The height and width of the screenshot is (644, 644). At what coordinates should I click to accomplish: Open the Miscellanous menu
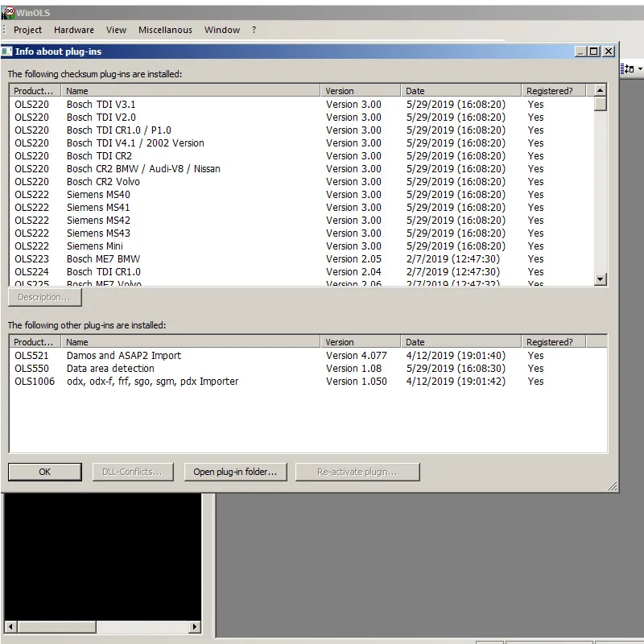click(x=165, y=30)
